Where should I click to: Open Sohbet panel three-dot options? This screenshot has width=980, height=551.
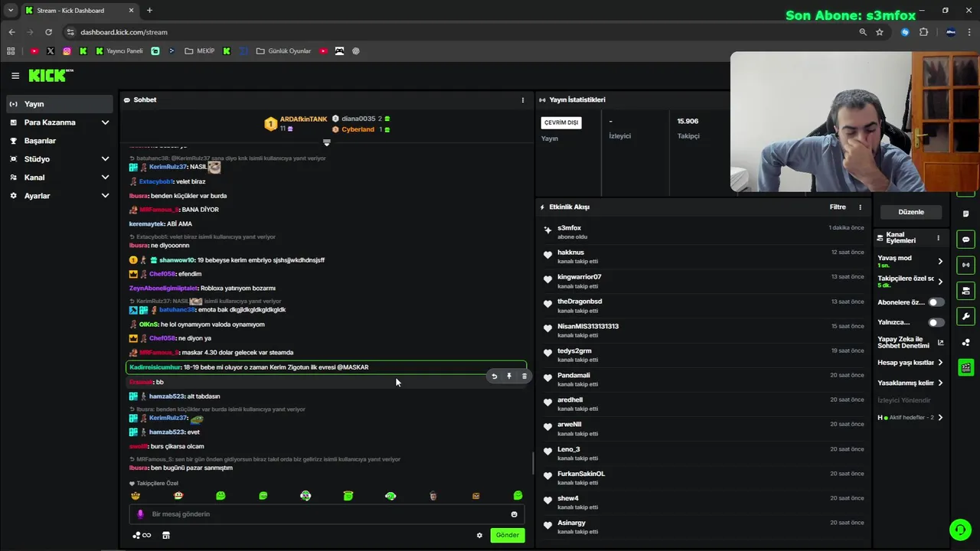(x=523, y=100)
